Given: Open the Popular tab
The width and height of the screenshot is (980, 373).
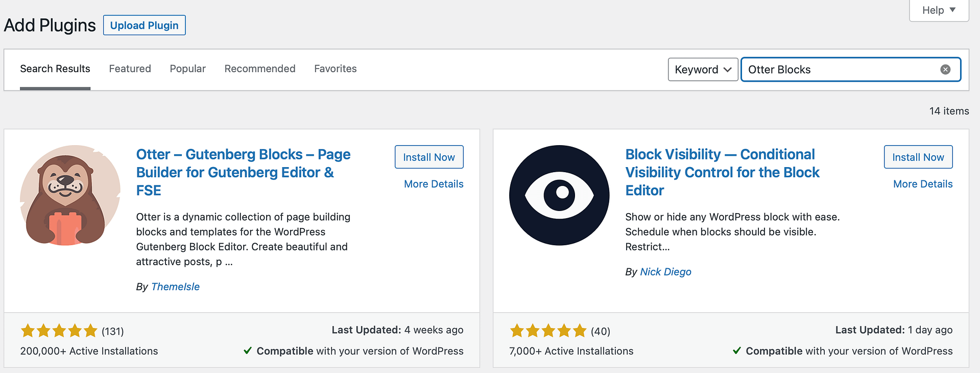Looking at the screenshot, I should [187, 68].
